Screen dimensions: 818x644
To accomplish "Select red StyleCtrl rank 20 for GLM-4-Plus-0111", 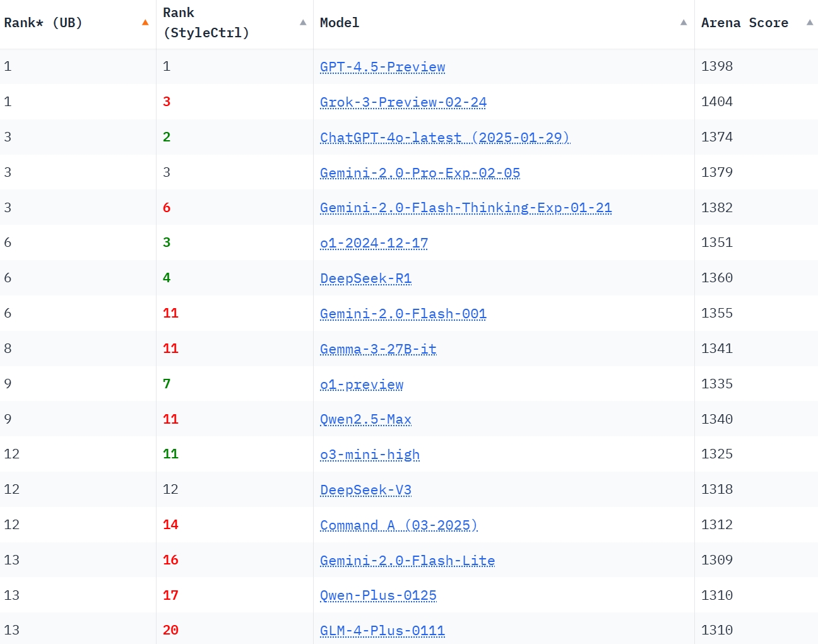I will [x=170, y=630].
